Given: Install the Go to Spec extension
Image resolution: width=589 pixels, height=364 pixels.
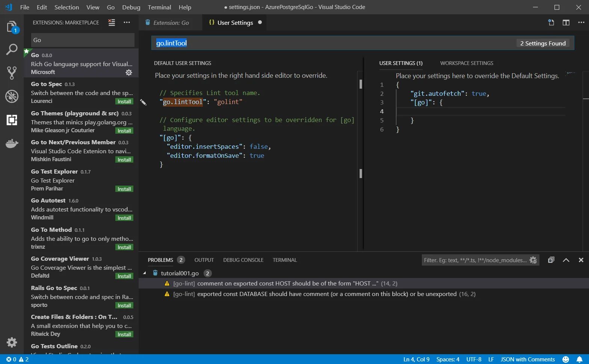Looking at the screenshot, I should 124,101.
